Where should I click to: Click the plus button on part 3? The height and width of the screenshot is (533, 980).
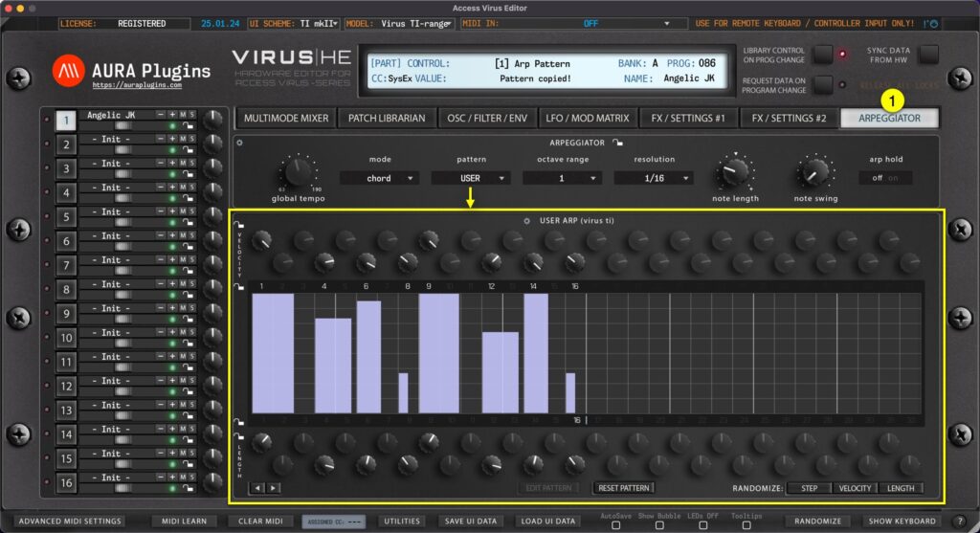(x=172, y=163)
